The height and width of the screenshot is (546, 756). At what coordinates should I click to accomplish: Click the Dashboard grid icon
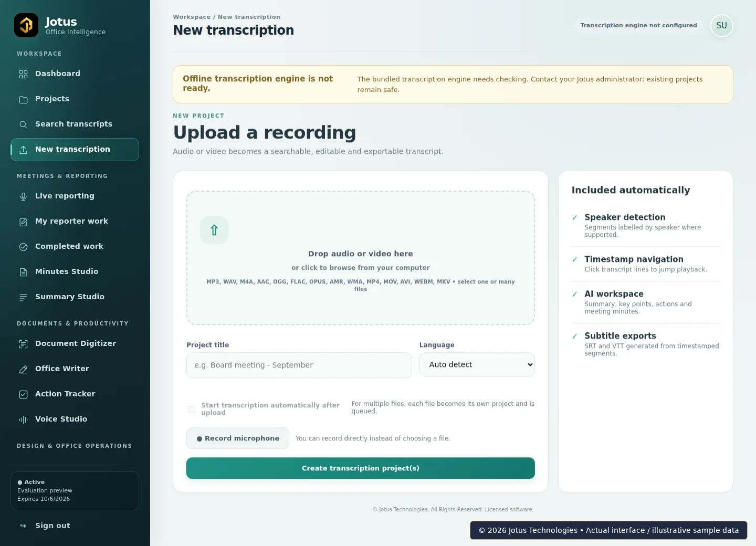pos(23,75)
